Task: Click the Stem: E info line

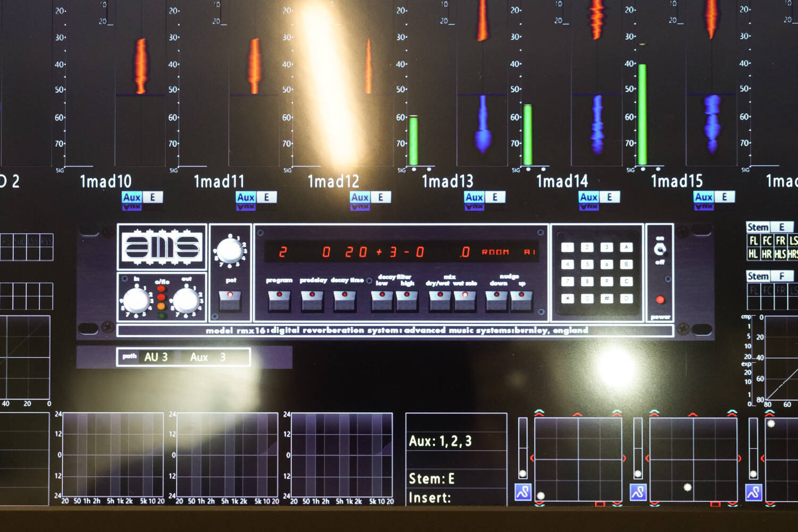Action: [431, 479]
